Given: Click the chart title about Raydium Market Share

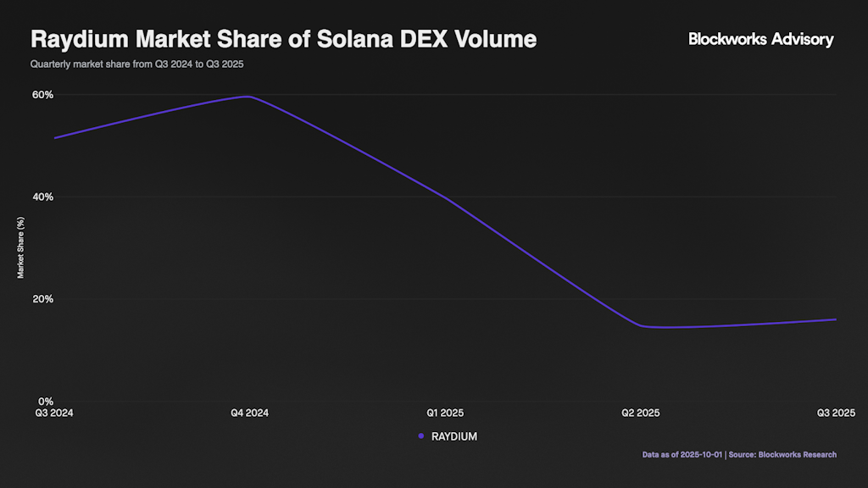Looking at the screenshot, I should pyautogui.click(x=283, y=39).
